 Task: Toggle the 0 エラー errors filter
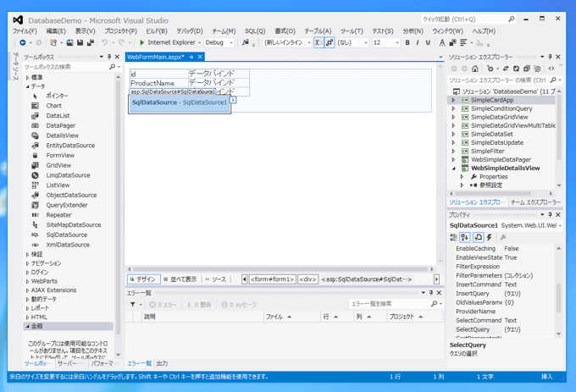pyautogui.click(x=163, y=305)
